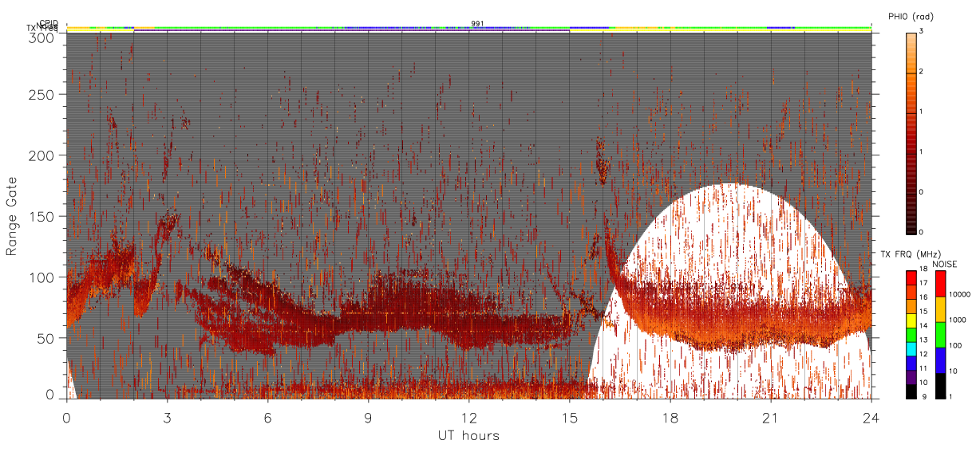Pick the lightest top segment of PHI0 colorbar

point(911,53)
